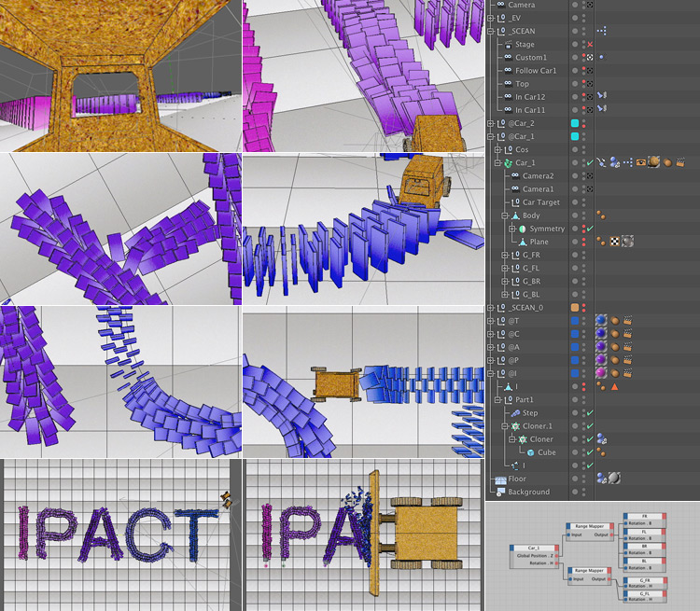Select the Symmetry object icon
This screenshot has height=611, width=700.
point(522,229)
